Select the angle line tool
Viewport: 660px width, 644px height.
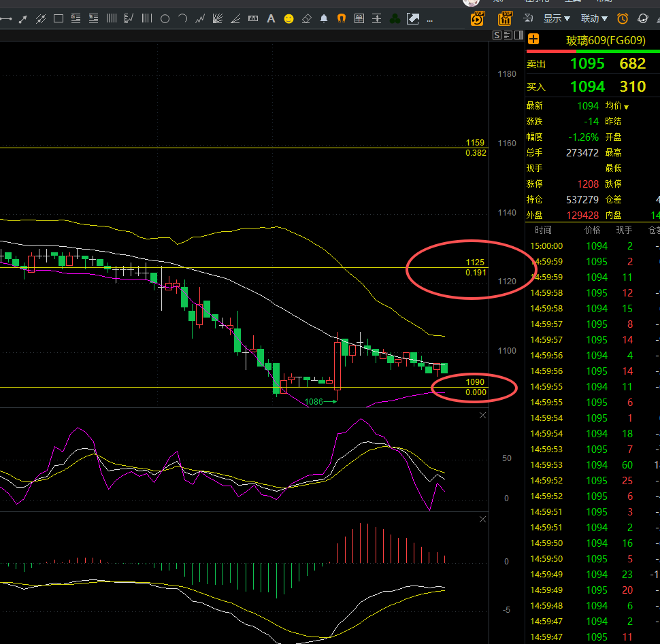click(x=235, y=19)
